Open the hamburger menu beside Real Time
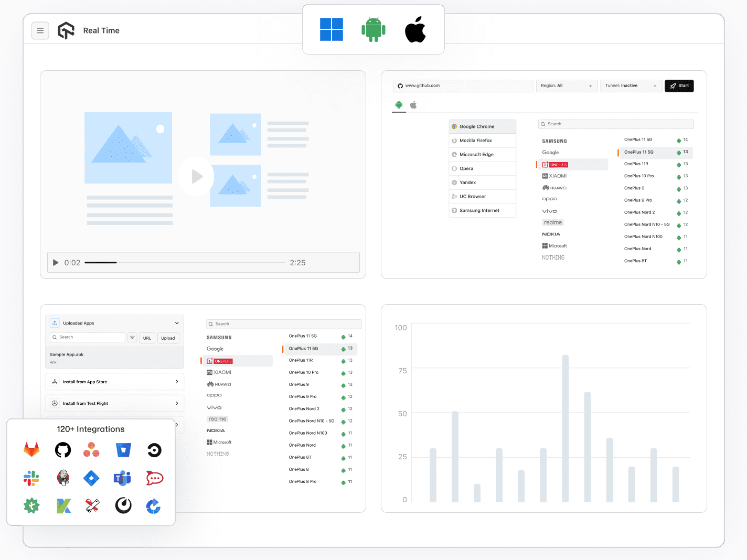The width and height of the screenshot is (747, 560). tap(40, 31)
